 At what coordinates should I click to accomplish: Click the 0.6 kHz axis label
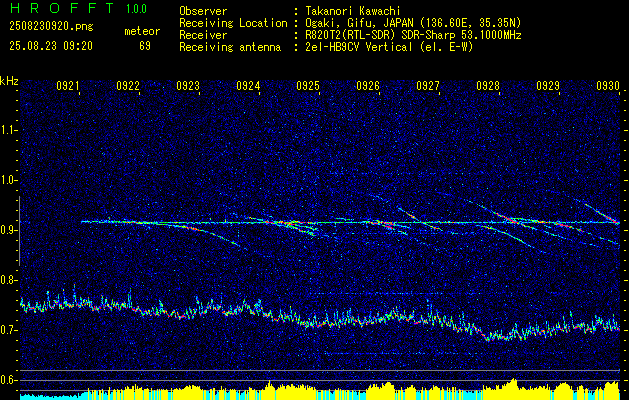coord(8,380)
